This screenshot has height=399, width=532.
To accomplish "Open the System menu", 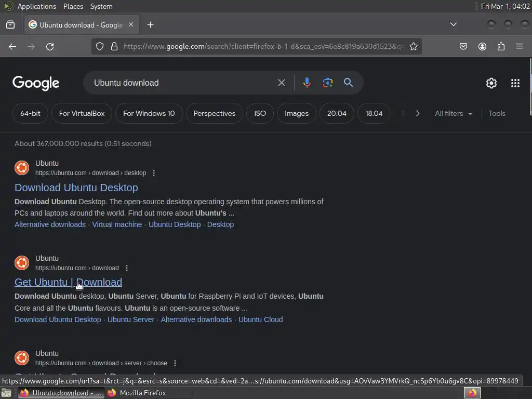I will coord(101,6).
